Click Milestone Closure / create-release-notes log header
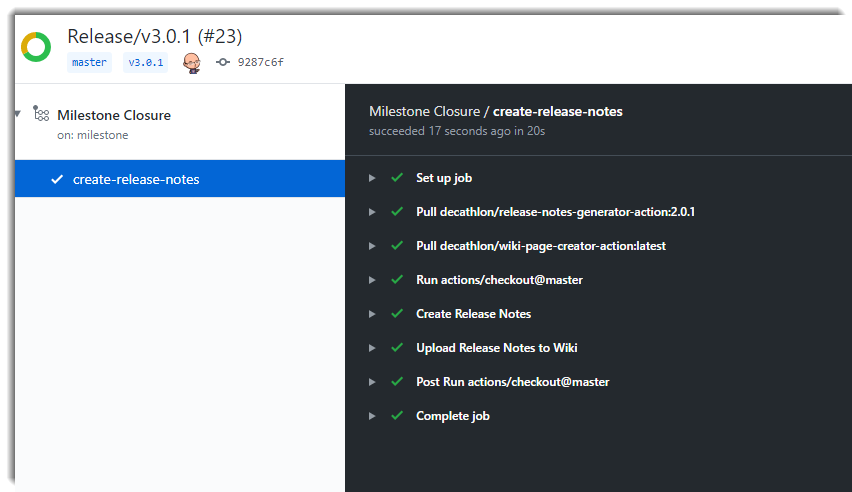Image resolution: width=852 pixels, height=492 pixels. click(x=496, y=111)
